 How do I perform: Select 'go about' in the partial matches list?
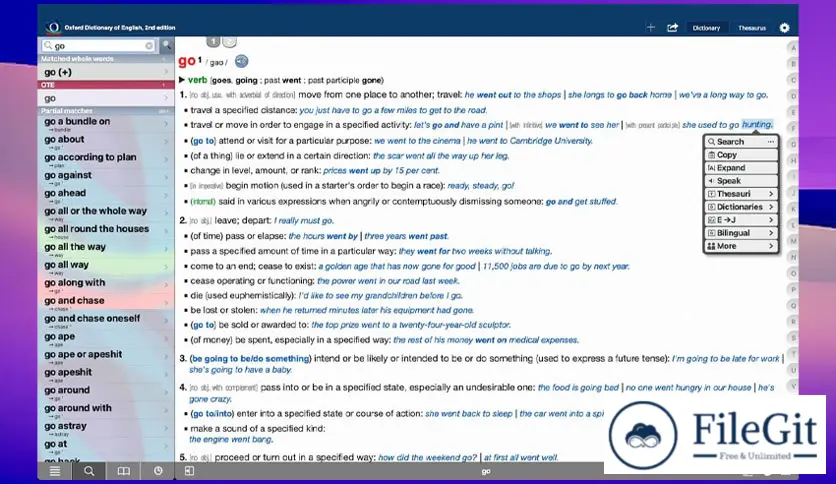(x=65, y=140)
